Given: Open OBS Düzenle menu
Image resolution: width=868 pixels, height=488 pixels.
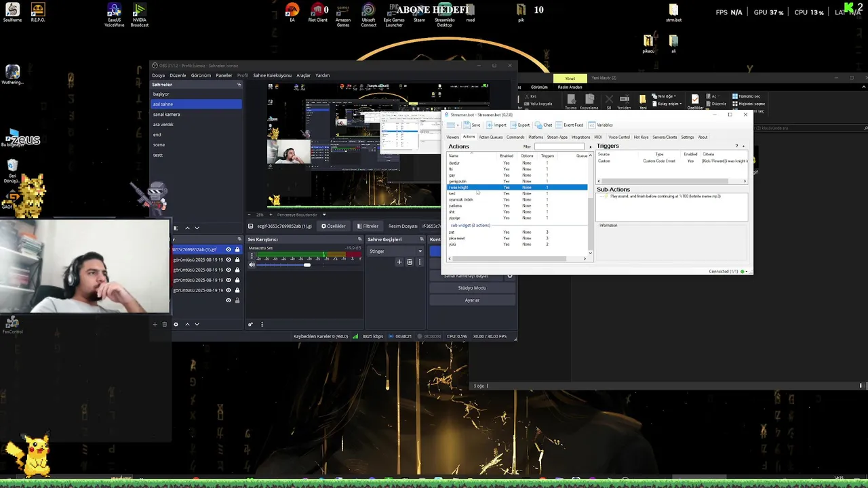Looking at the screenshot, I should tap(178, 75).
